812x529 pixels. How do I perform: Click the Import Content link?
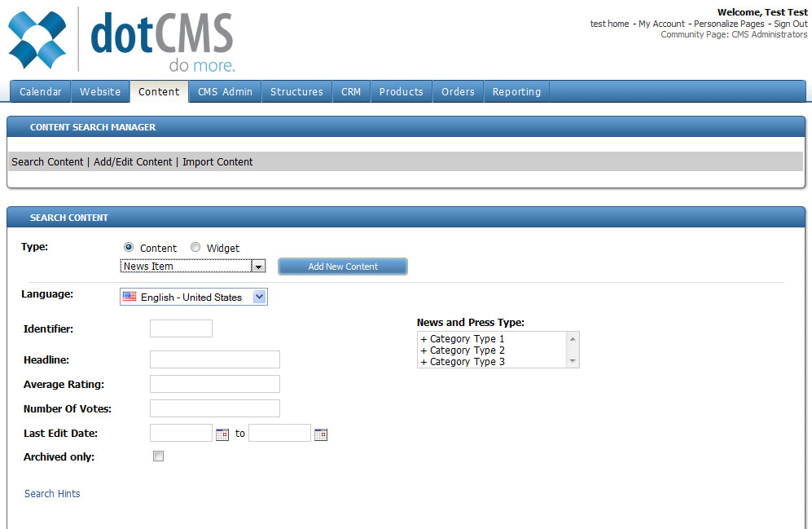pos(217,162)
